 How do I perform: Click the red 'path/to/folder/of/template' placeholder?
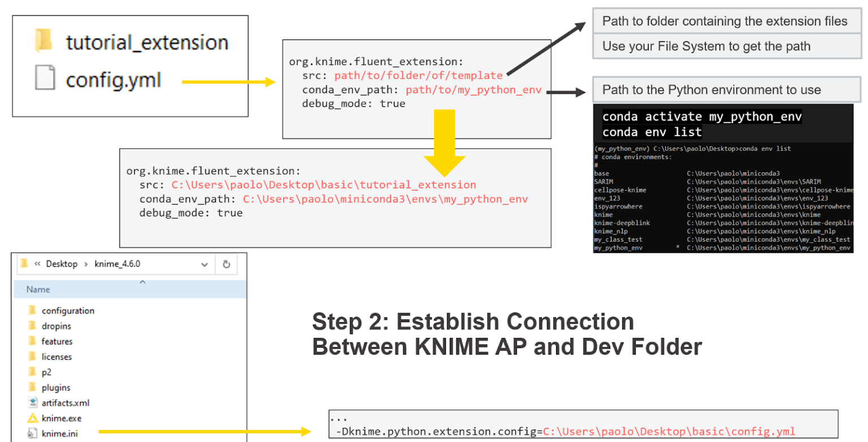point(418,75)
